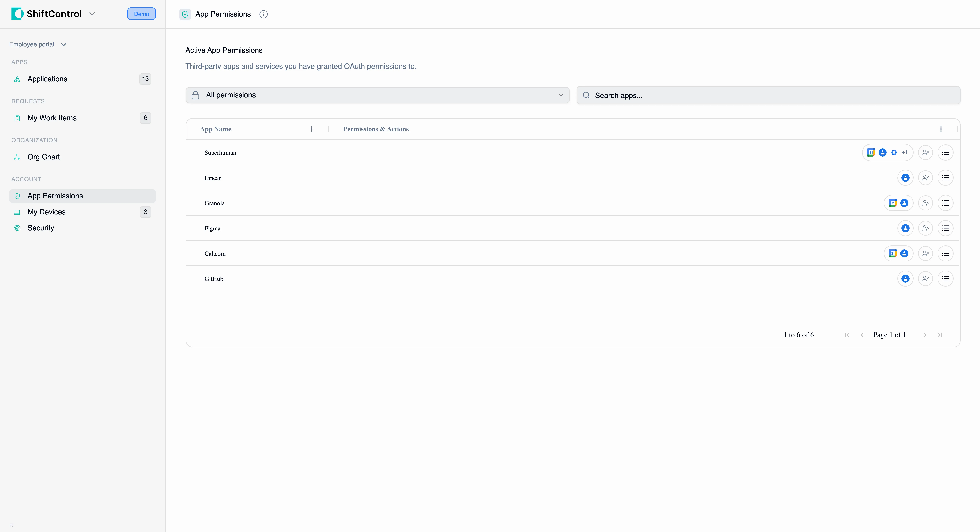Viewport: 980px width, 532px height.
Task: Select the GitHub app name
Action: click(214, 279)
